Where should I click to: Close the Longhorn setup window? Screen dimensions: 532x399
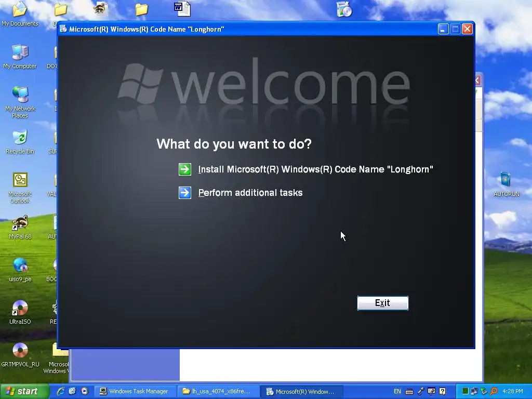(x=467, y=29)
